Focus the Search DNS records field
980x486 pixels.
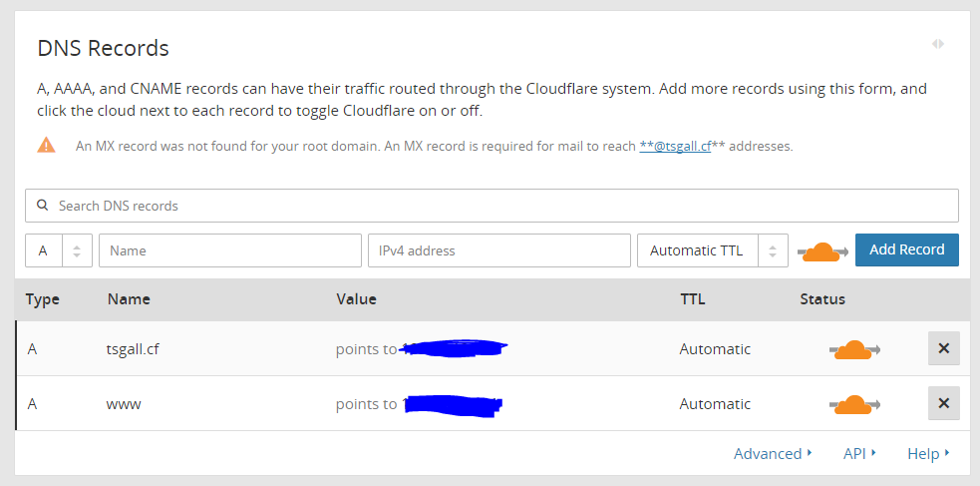point(491,206)
